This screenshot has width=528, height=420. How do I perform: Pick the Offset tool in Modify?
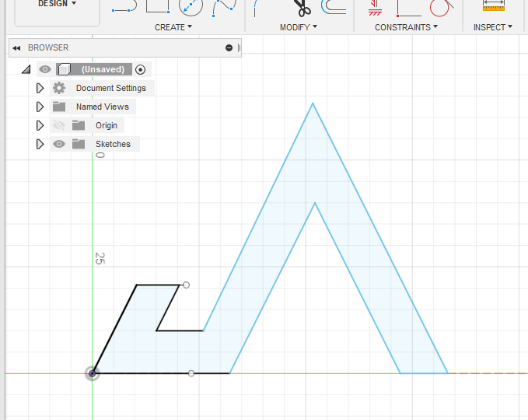click(x=334, y=7)
